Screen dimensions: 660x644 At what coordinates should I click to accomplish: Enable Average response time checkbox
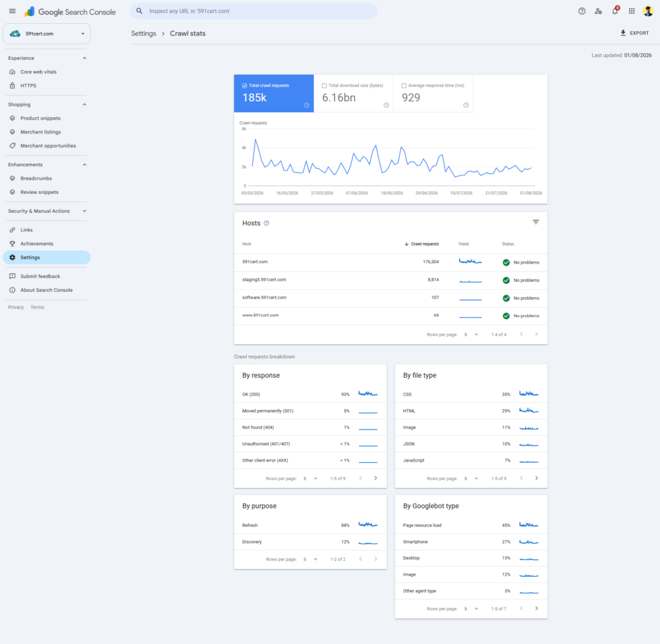coord(404,86)
